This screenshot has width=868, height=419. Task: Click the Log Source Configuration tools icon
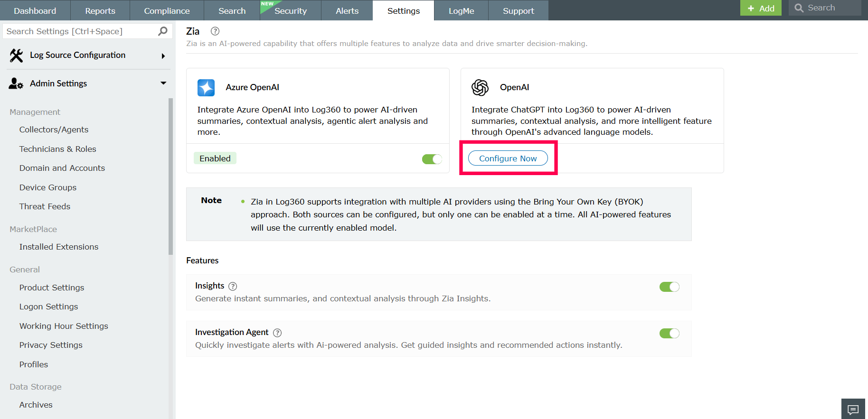tap(16, 56)
